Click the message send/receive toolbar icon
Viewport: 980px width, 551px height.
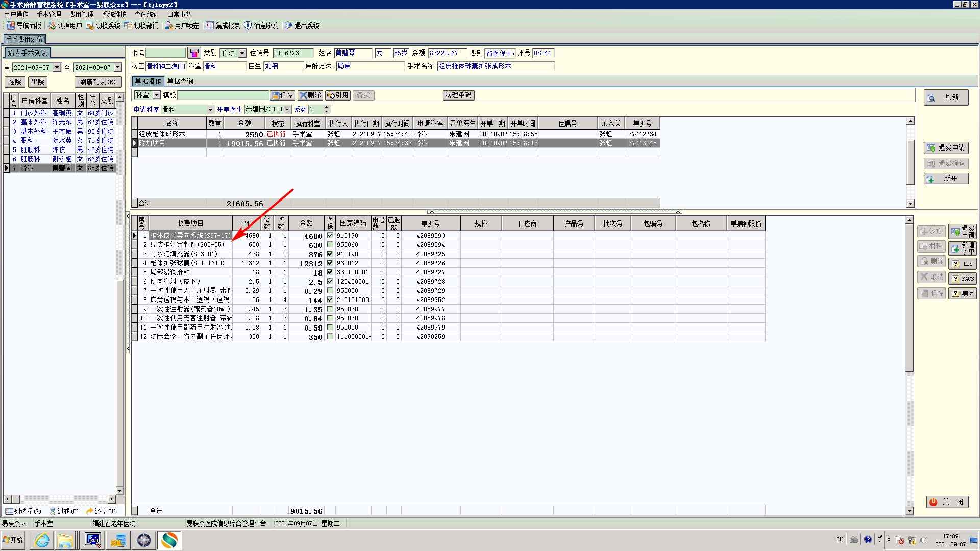pyautogui.click(x=248, y=26)
